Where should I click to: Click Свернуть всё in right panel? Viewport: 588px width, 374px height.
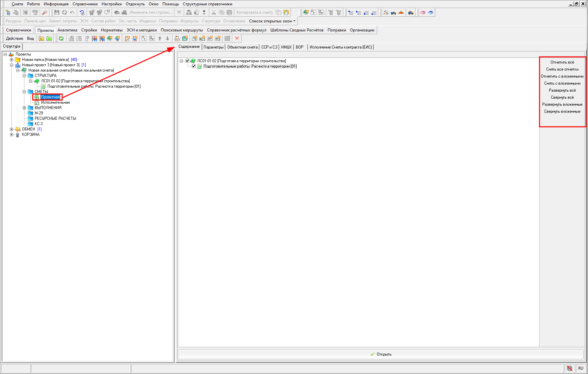click(562, 97)
